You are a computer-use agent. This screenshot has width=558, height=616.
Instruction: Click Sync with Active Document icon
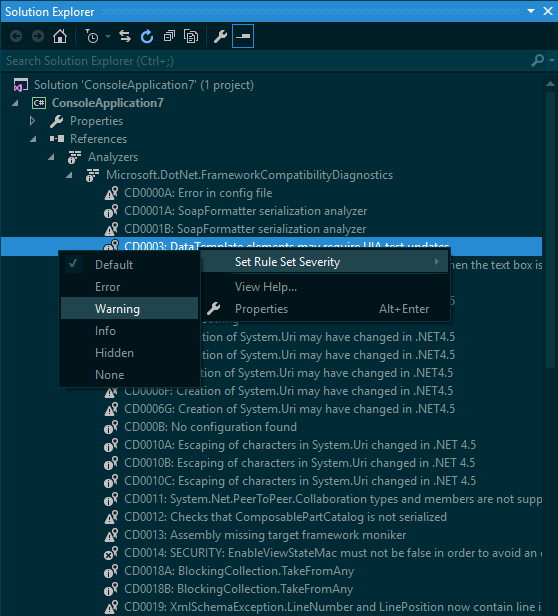[125, 36]
